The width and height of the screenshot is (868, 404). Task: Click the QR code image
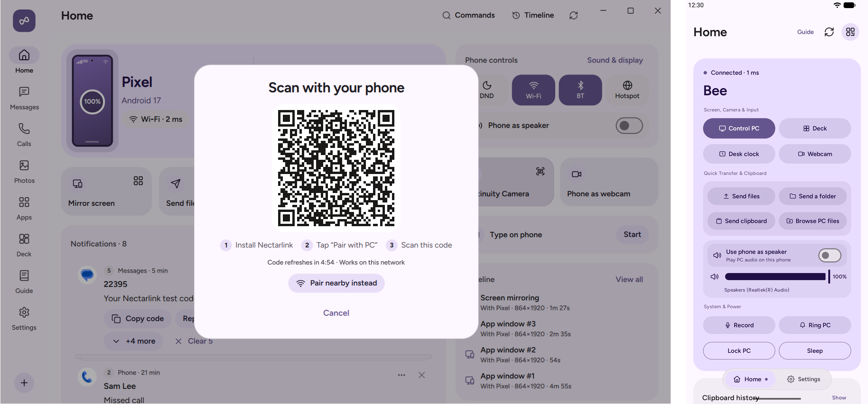click(x=336, y=168)
